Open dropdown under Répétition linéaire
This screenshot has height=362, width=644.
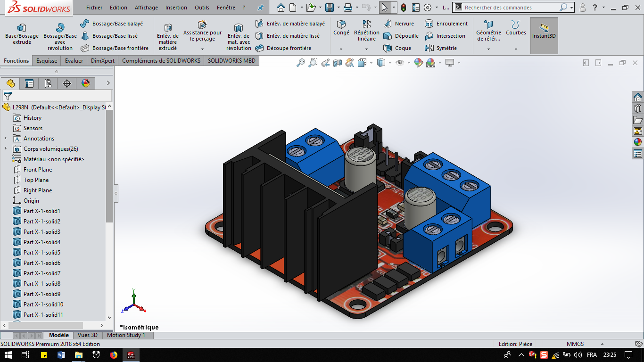pyautogui.click(x=367, y=49)
